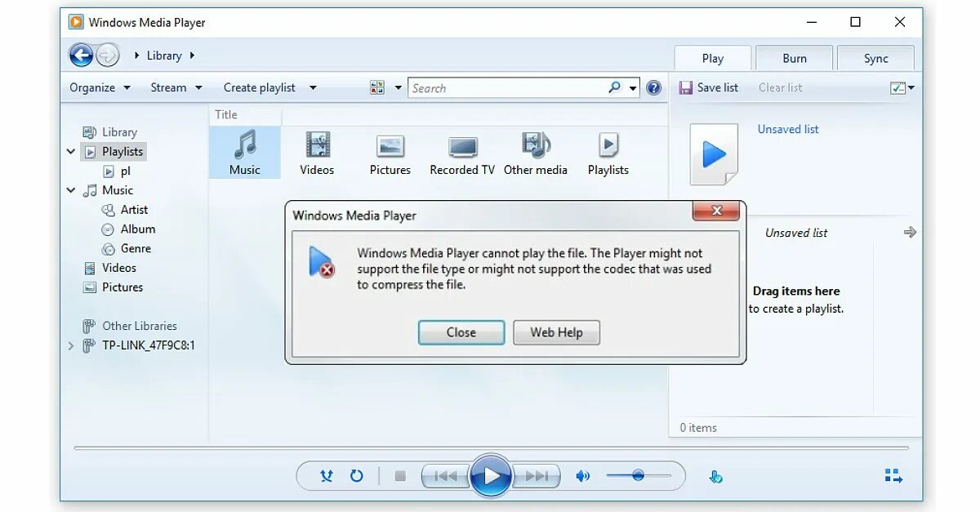Click the Clear list button

(x=780, y=87)
